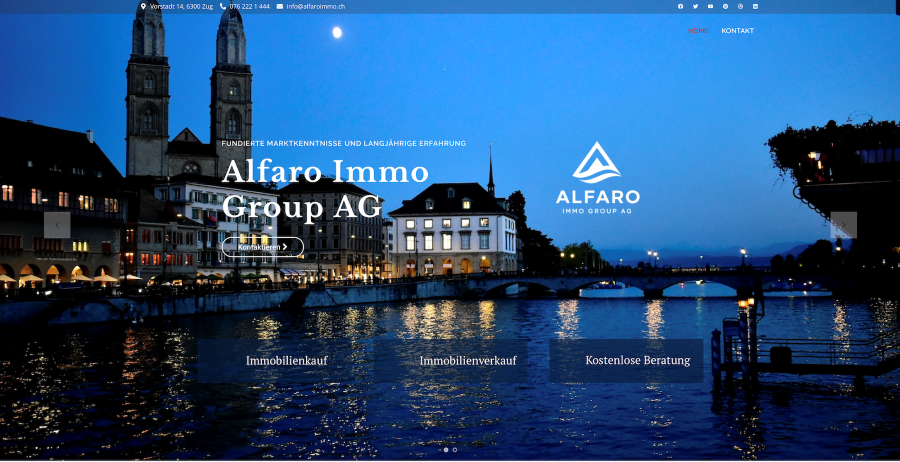The height and width of the screenshot is (462, 900).
Task: Click the info@alfaroimmo.ch email link
Action: (x=316, y=6)
